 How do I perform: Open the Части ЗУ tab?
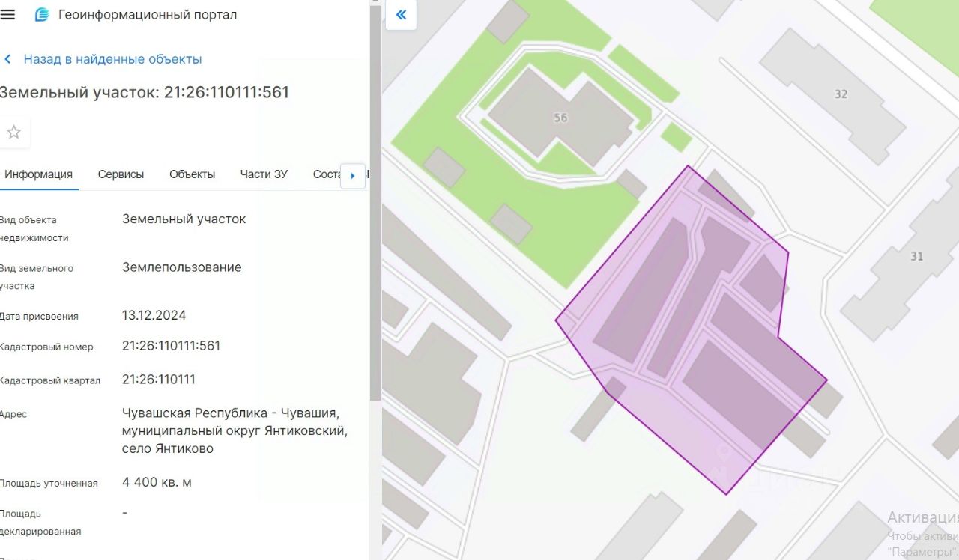point(264,174)
